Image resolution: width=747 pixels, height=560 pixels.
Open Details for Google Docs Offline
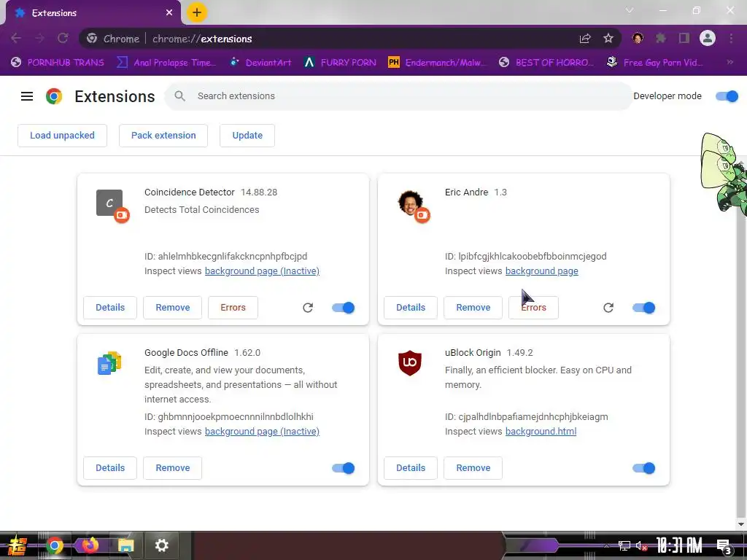110,468
